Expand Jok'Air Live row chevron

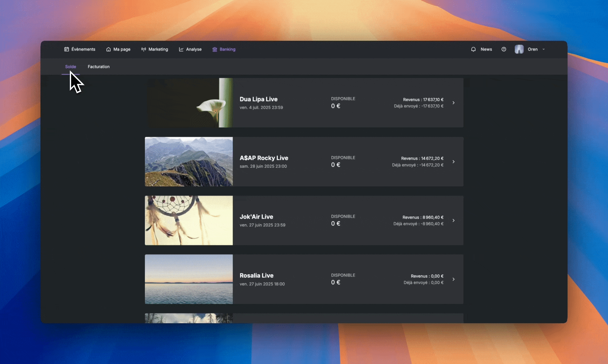pos(454,220)
